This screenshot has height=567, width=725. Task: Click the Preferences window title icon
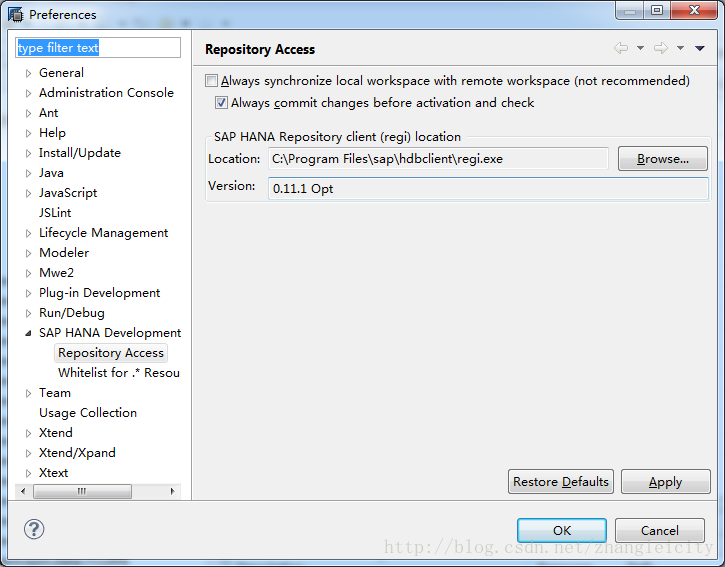click(x=15, y=14)
